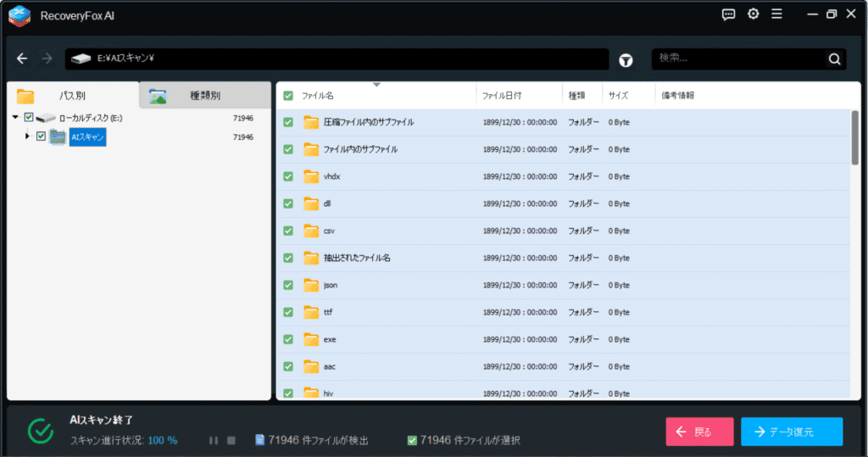
Task: Open the file filter funnel icon
Action: click(626, 60)
